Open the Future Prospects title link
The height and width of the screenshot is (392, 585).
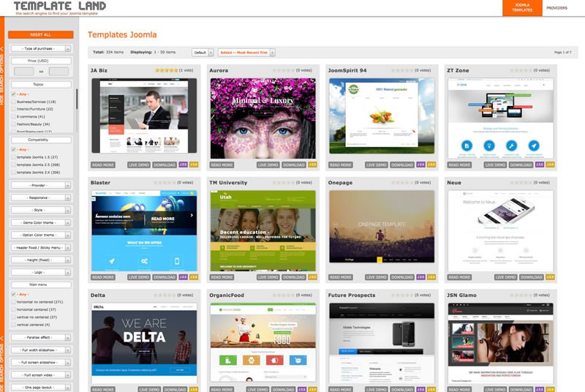pos(352,295)
